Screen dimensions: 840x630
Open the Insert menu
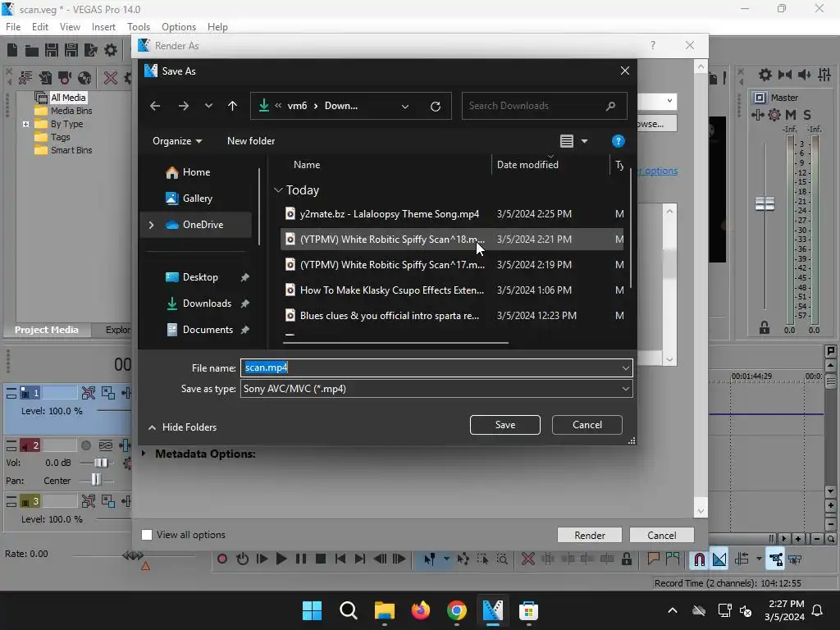tap(103, 27)
